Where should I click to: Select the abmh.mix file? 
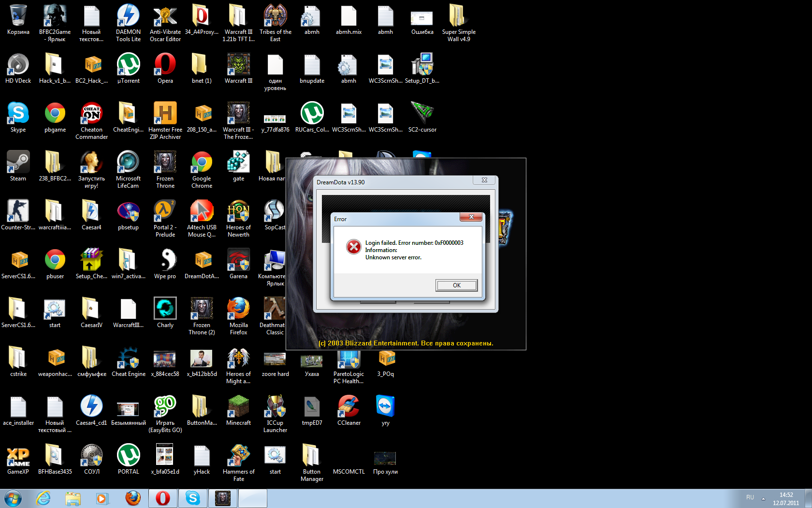pyautogui.click(x=349, y=20)
